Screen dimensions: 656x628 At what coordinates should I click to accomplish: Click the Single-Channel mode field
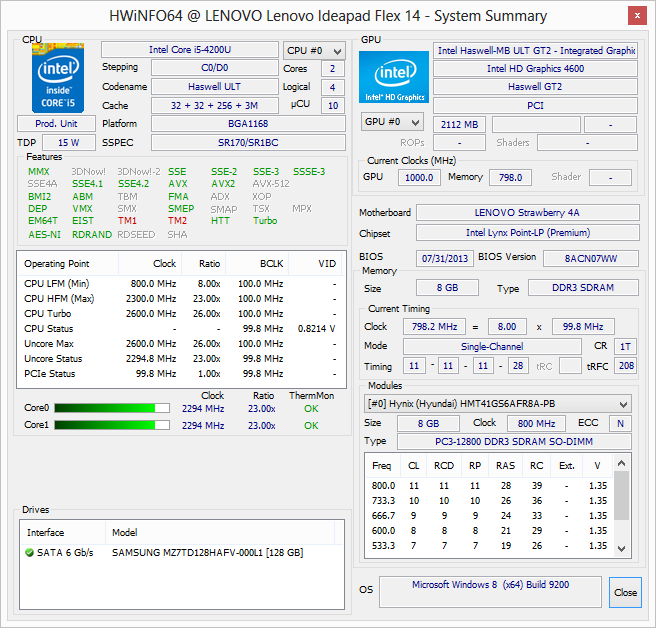click(x=492, y=346)
